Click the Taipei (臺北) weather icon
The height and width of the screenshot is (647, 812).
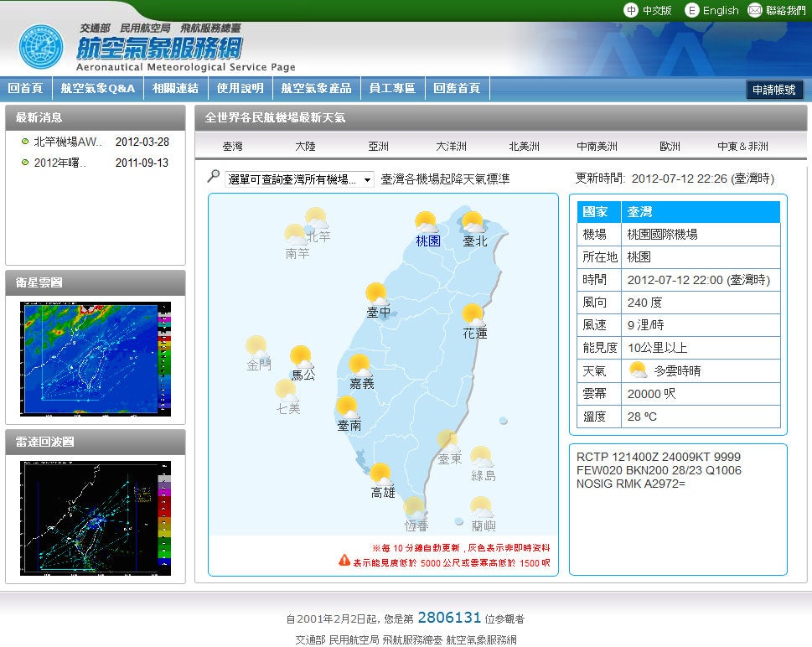pyautogui.click(x=473, y=223)
